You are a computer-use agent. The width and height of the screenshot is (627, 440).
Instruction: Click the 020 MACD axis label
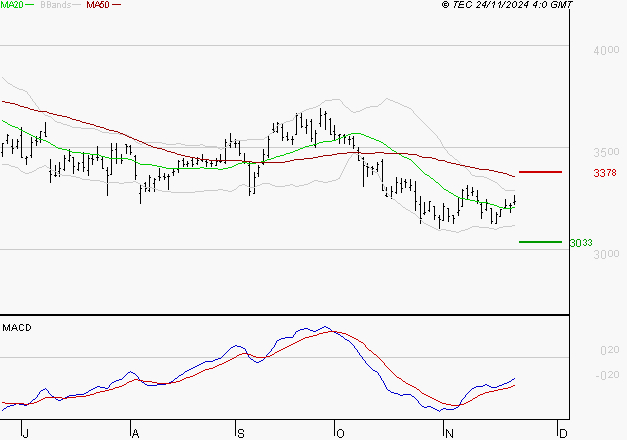(x=610, y=350)
